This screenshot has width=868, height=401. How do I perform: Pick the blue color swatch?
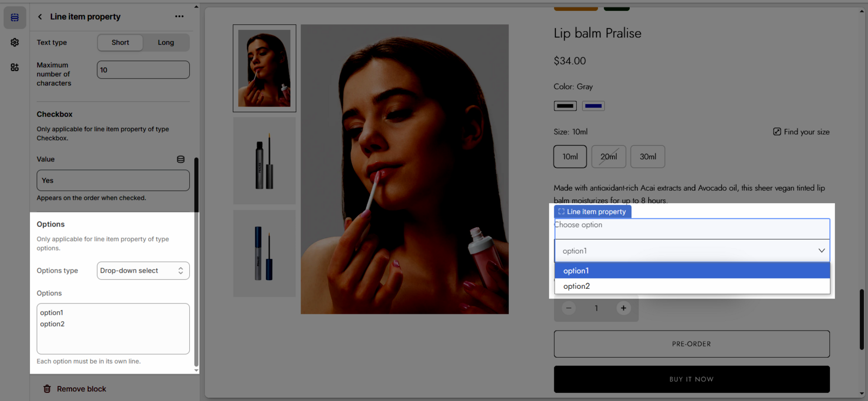[x=593, y=106]
